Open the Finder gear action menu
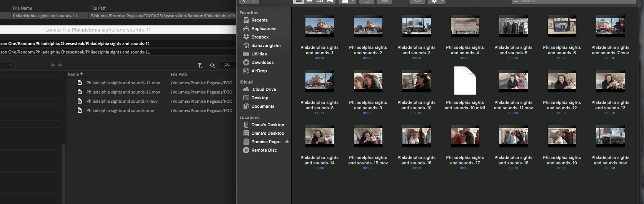 pyautogui.click(x=437, y=2)
